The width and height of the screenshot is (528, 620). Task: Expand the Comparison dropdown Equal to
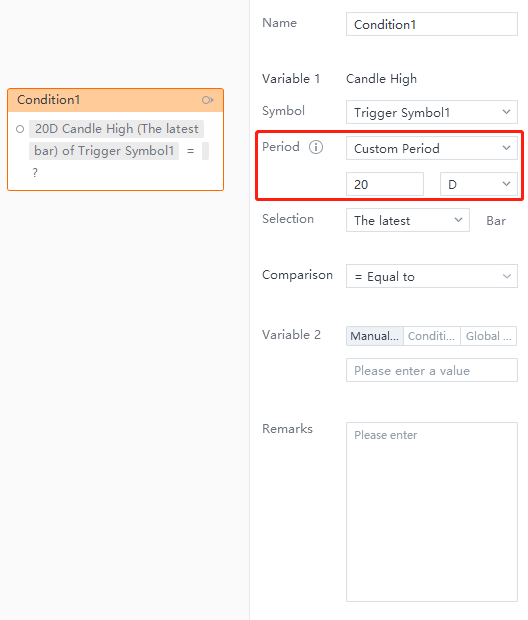tap(431, 276)
